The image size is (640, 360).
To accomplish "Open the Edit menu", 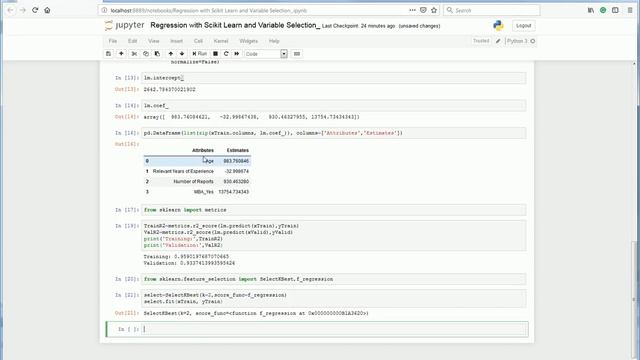I will [133, 41].
